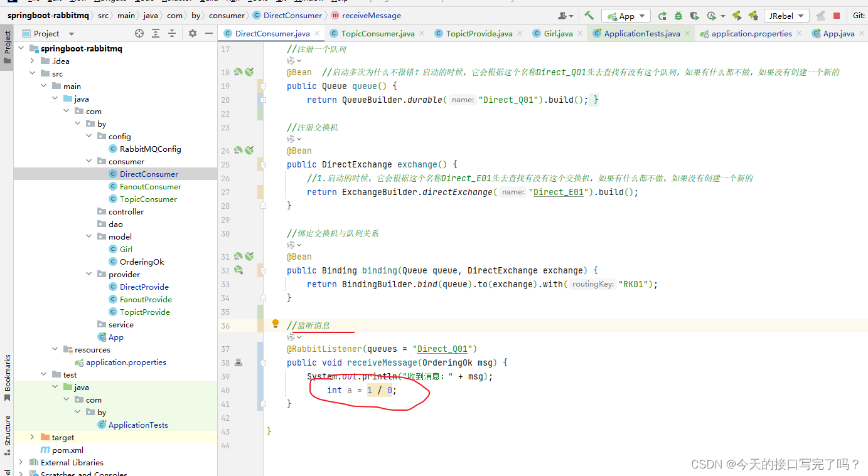This screenshot has height=476, width=868.
Task: Rerun the App configuration
Action: (x=663, y=15)
